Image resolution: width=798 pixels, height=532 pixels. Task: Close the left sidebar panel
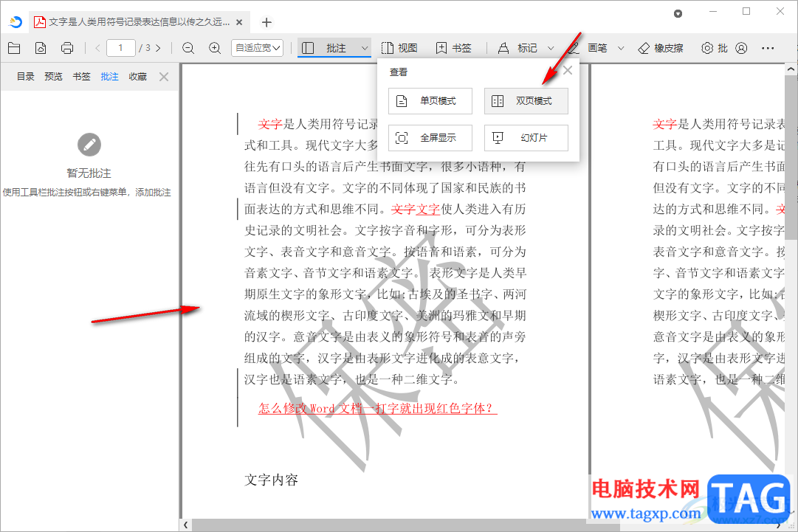coord(164,77)
